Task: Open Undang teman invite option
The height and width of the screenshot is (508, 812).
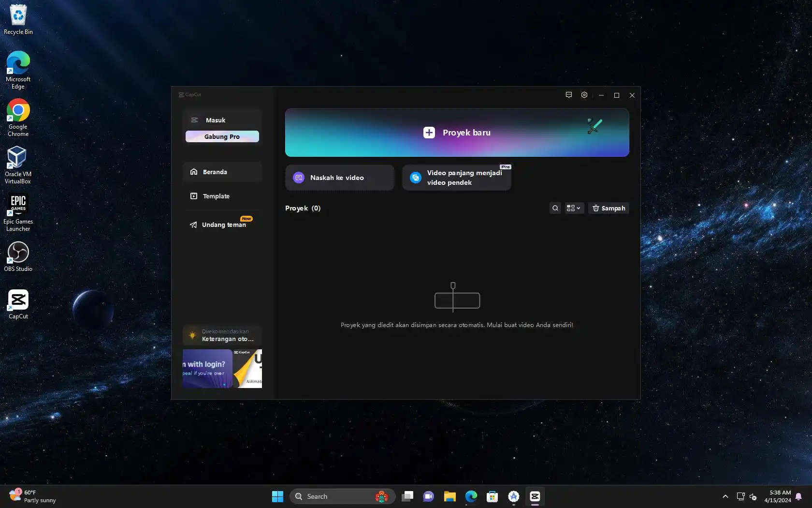Action: 222,224
